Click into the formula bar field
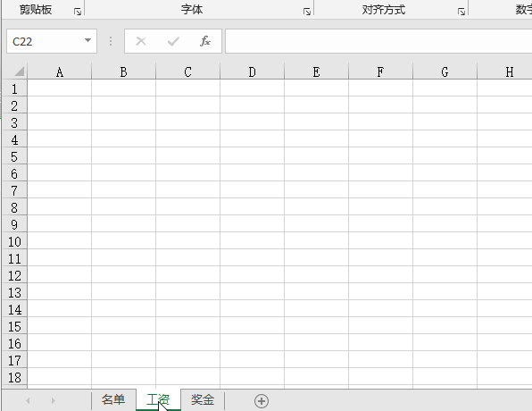This screenshot has height=411, width=532. coord(378,41)
